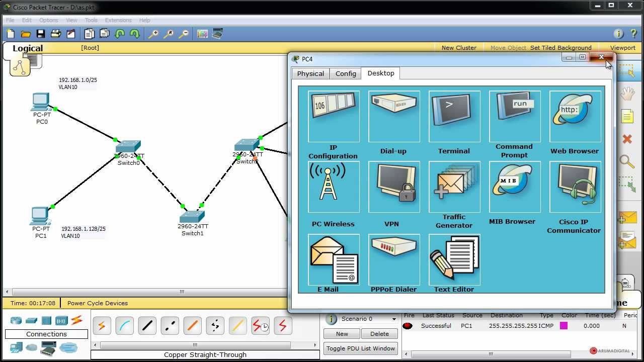
Task: Click Set Tiled Background
Action: [x=561, y=48]
